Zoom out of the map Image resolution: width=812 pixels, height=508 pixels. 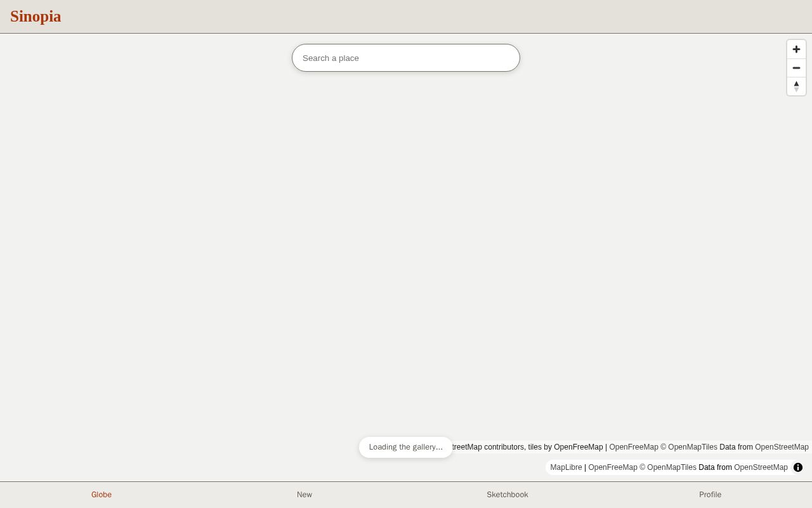tap(796, 68)
